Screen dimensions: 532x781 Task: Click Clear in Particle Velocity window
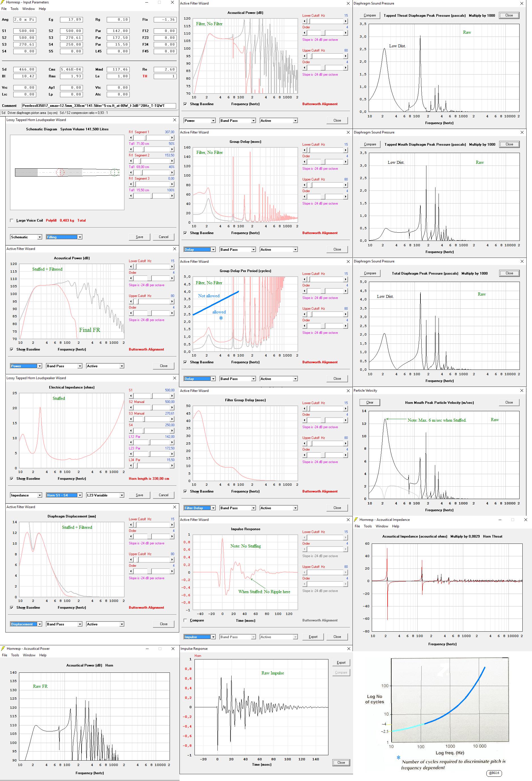[x=370, y=403]
